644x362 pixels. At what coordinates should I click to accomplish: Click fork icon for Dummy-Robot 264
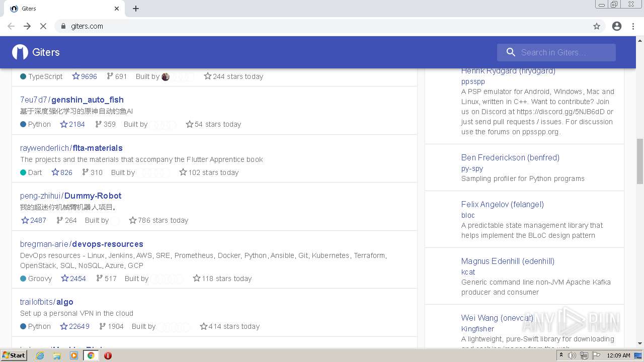(x=60, y=220)
